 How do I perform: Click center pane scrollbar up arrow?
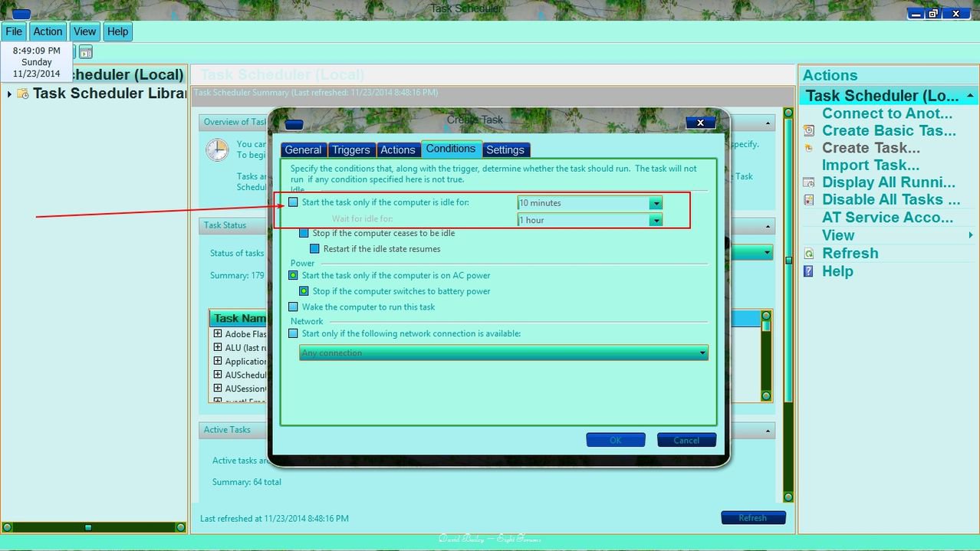(x=788, y=113)
